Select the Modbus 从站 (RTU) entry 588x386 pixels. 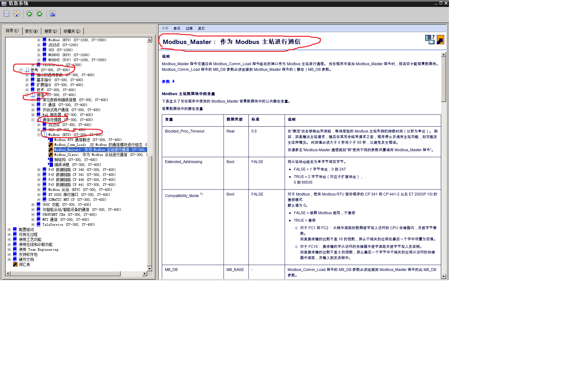click(80, 190)
